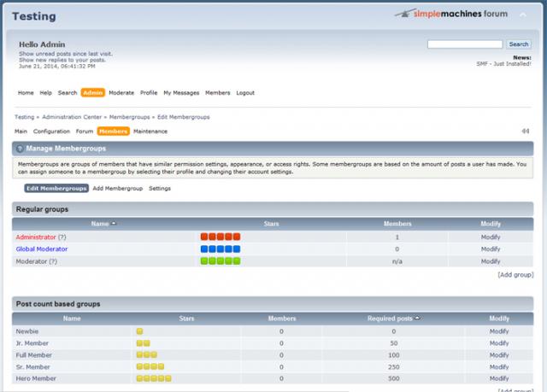Focus the forum search input field
The image size is (547, 392).
(465, 44)
